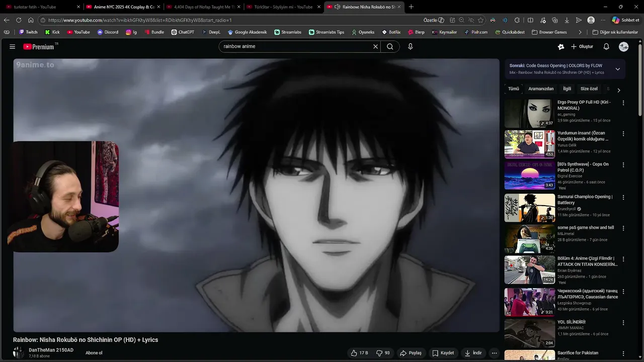The height and width of the screenshot is (362, 644).
Task: Open split screen icon in browser toolbar
Action: 530,20
